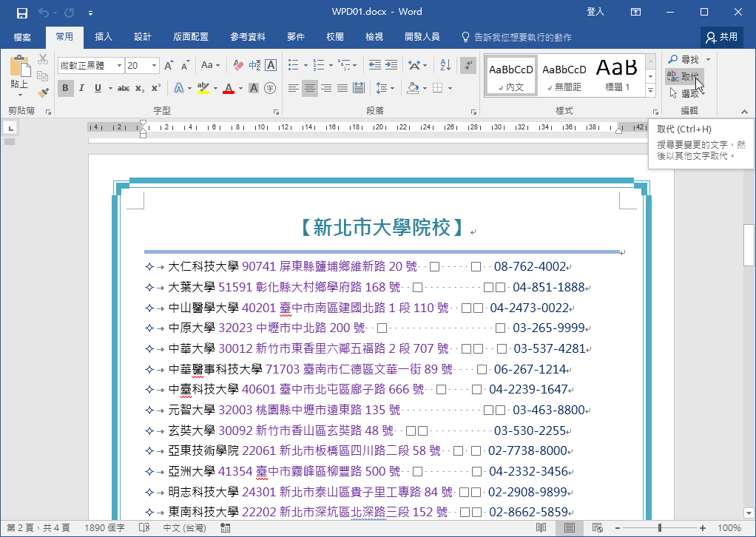The height and width of the screenshot is (537, 756).
Task: Apply numbered list formatting
Action: (x=319, y=65)
